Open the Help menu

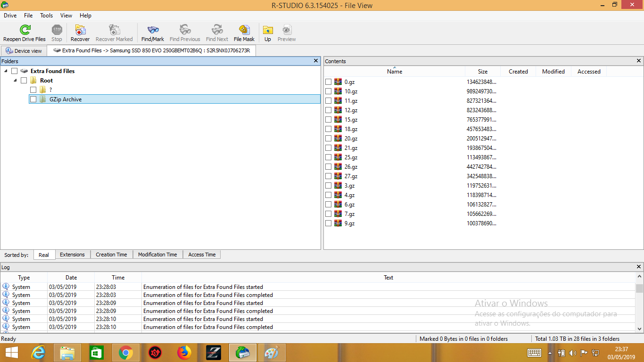[85, 16]
